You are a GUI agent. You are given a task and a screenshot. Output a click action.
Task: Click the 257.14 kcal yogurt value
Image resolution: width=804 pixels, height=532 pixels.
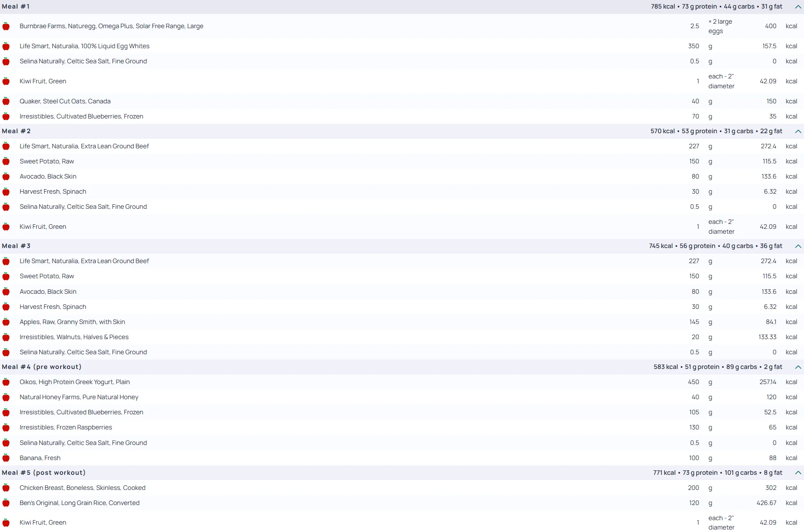coord(768,382)
